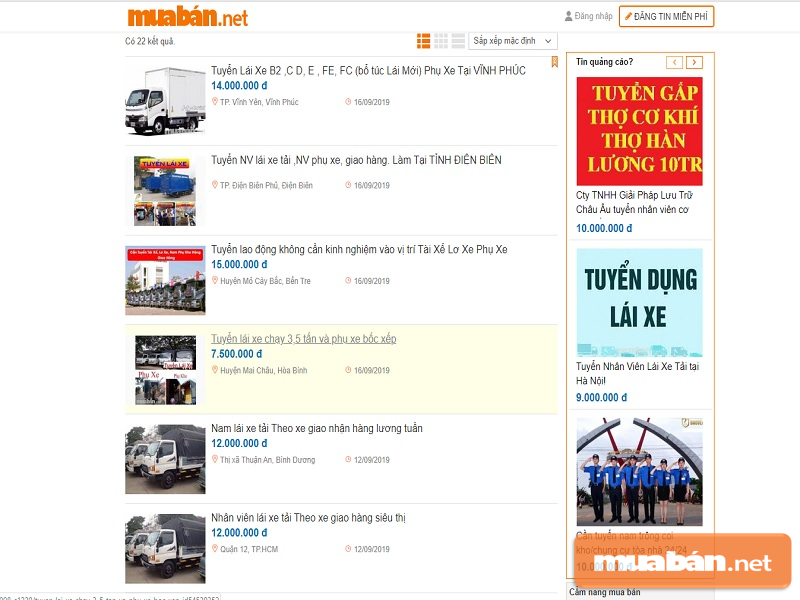Screen dimensions: 800x600
Task: Go to previous ad with left arrow
Action: click(674, 62)
